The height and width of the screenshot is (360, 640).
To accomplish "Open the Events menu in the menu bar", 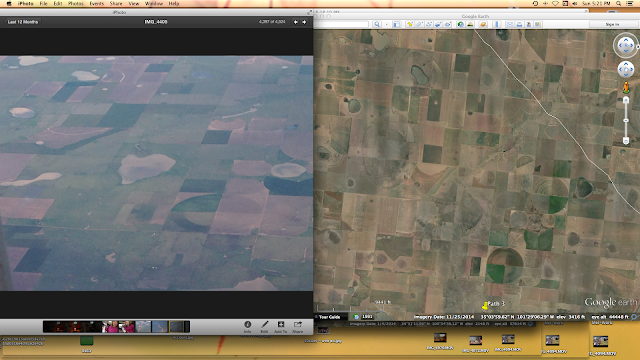I will (97, 3).
